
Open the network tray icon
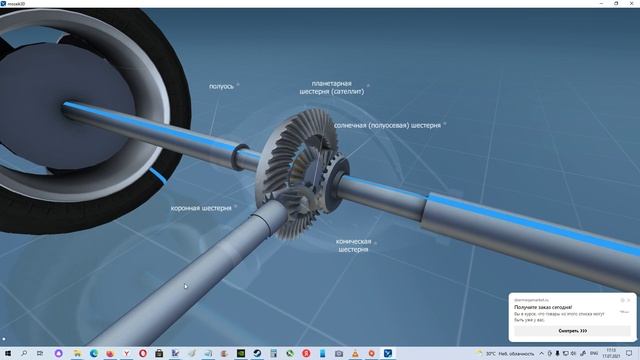(565, 353)
